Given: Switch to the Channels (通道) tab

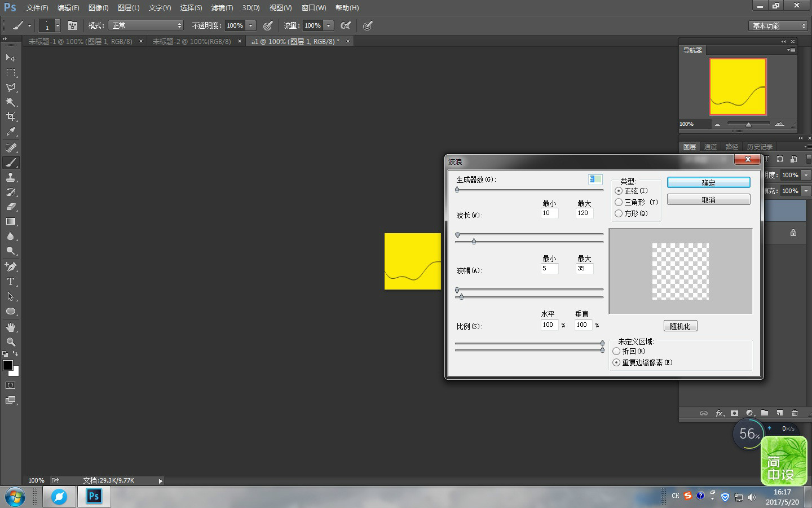Looking at the screenshot, I should point(710,147).
